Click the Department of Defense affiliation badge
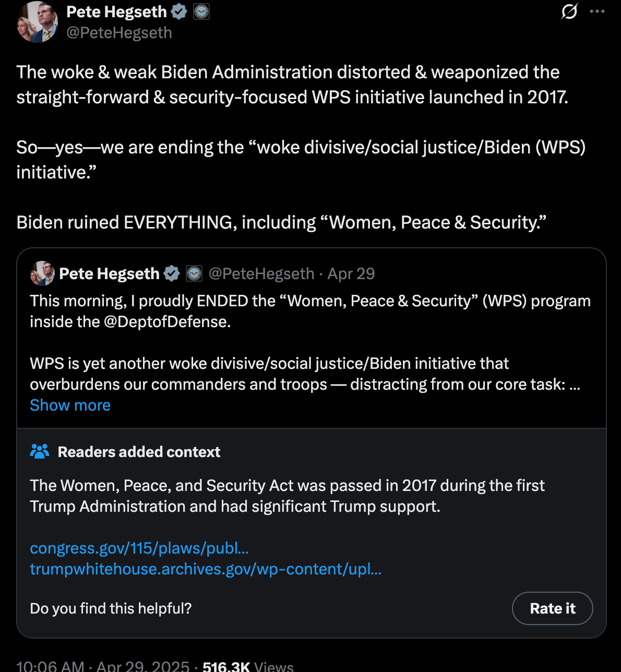The image size is (621, 672). tap(201, 11)
